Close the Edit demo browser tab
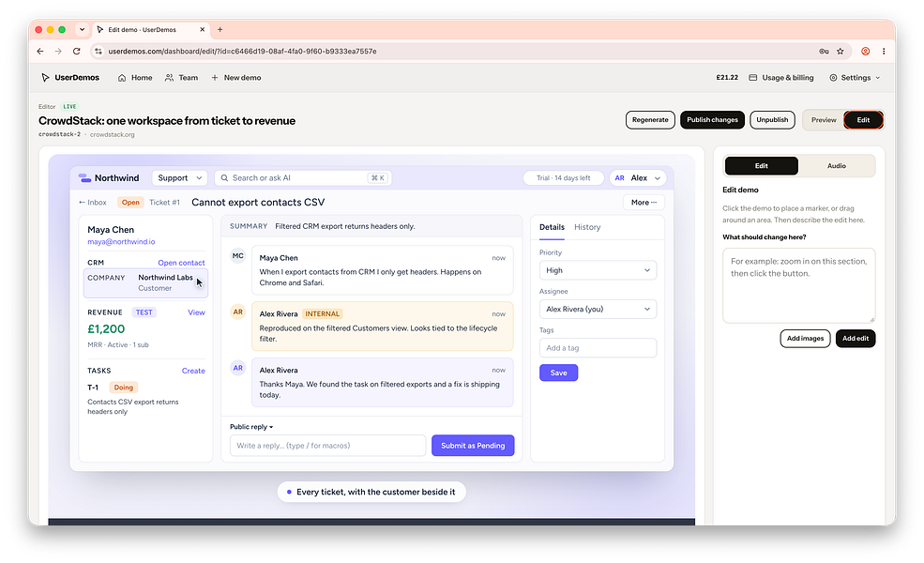This screenshot has width=924, height=563. [x=202, y=29]
